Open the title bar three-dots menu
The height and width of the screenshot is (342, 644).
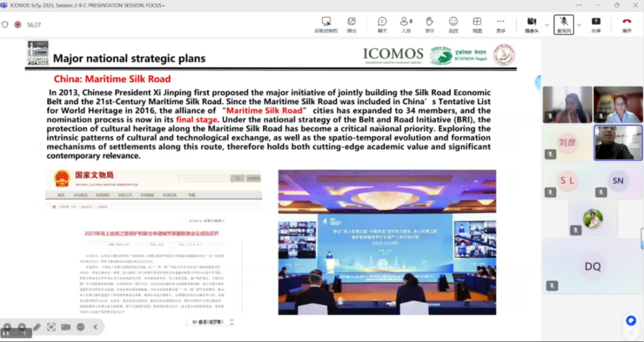coord(579,5)
